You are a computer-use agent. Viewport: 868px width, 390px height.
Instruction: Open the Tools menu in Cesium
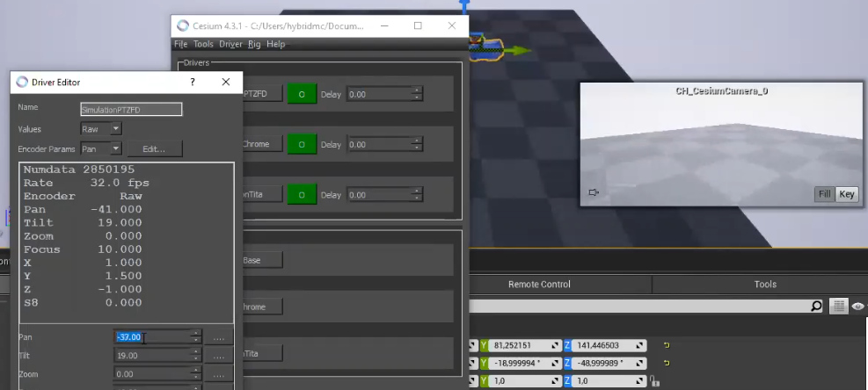(203, 44)
